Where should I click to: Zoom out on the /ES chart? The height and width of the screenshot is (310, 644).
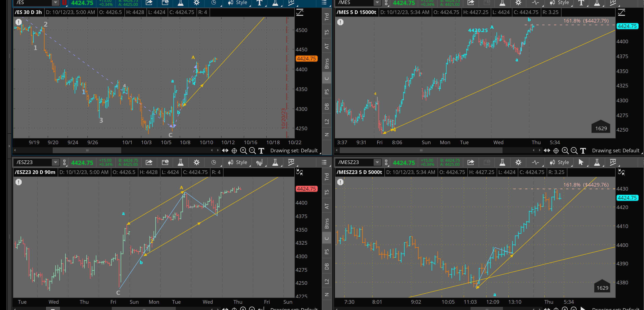pyautogui.click(x=252, y=150)
